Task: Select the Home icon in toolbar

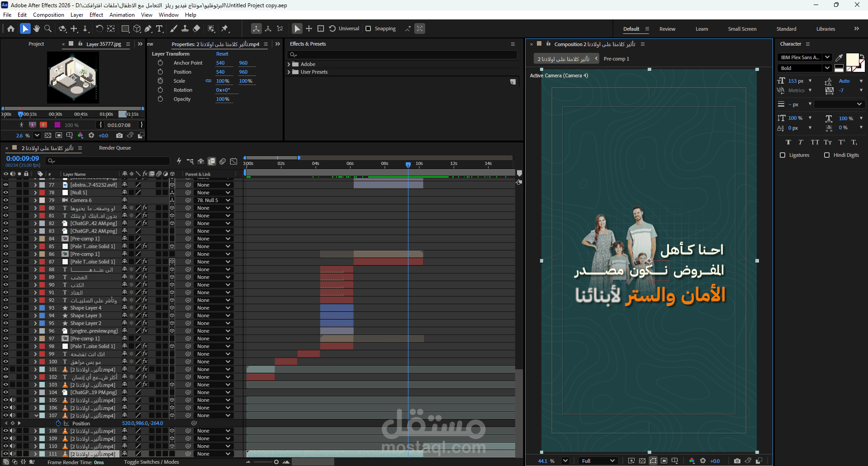Action: point(11,28)
